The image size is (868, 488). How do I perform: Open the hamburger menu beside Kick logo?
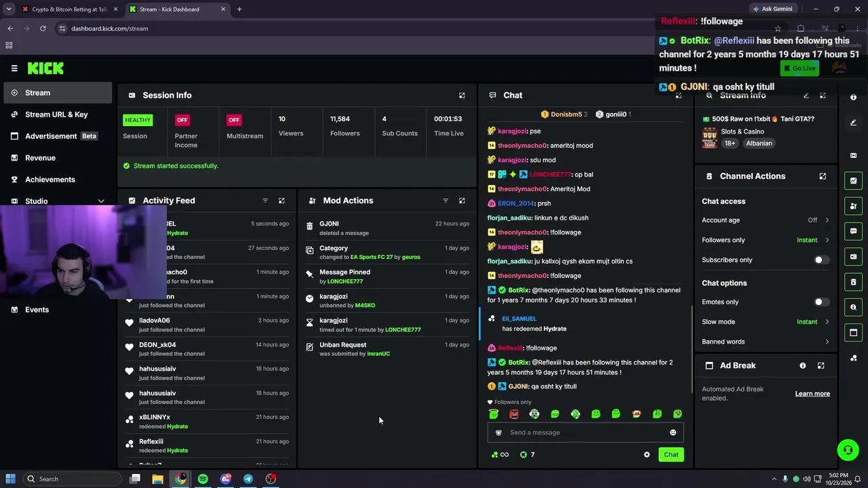[14, 68]
